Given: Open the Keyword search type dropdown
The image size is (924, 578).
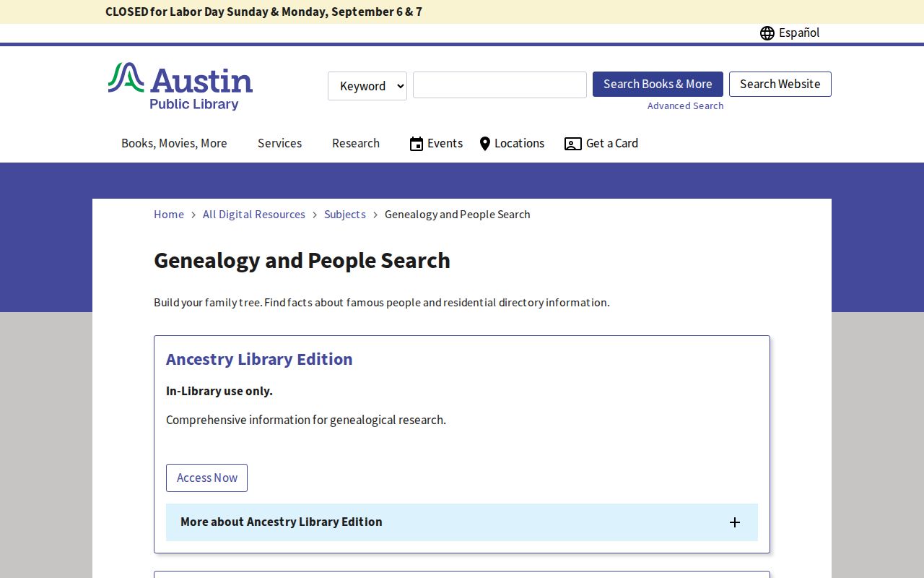Looking at the screenshot, I should tap(367, 86).
